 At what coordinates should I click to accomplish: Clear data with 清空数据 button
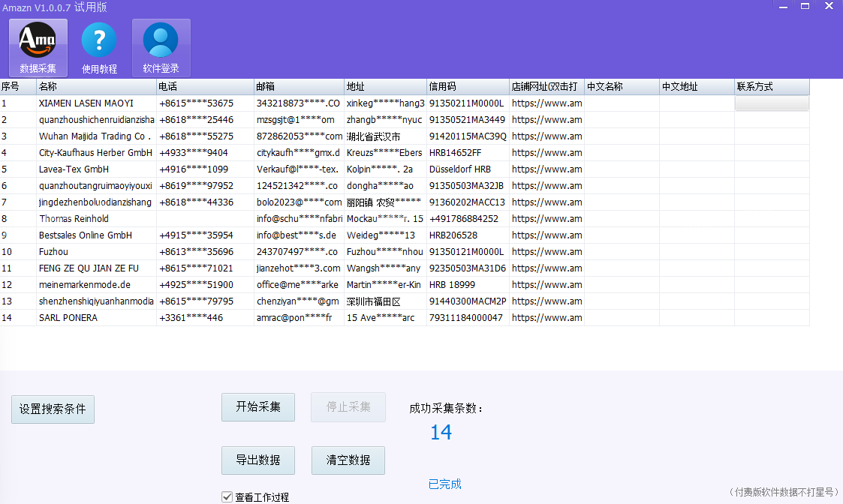348,460
